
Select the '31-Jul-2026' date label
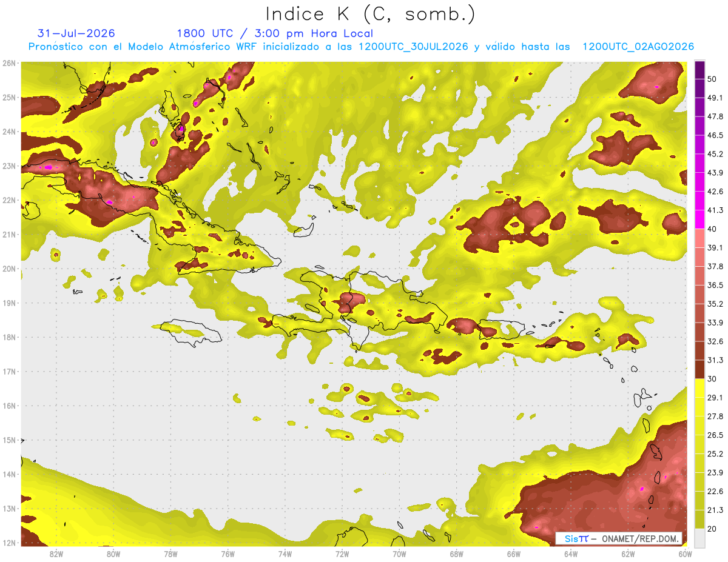tap(76, 33)
